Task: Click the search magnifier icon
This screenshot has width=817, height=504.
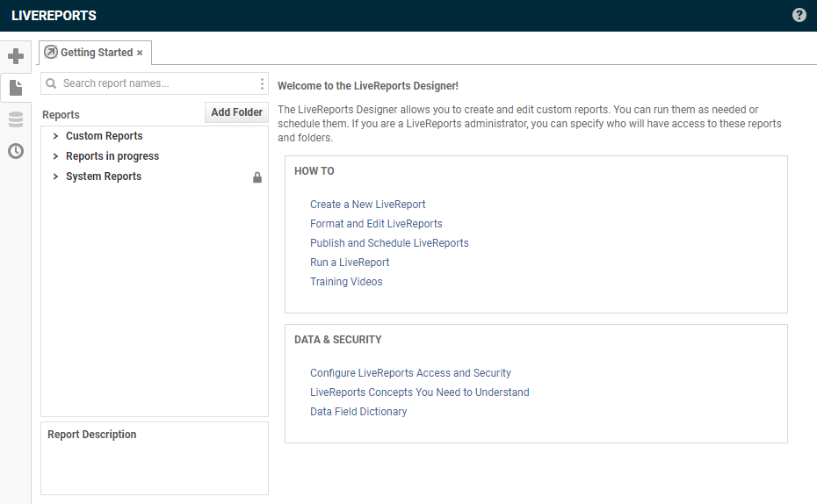Action: point(51,83)
